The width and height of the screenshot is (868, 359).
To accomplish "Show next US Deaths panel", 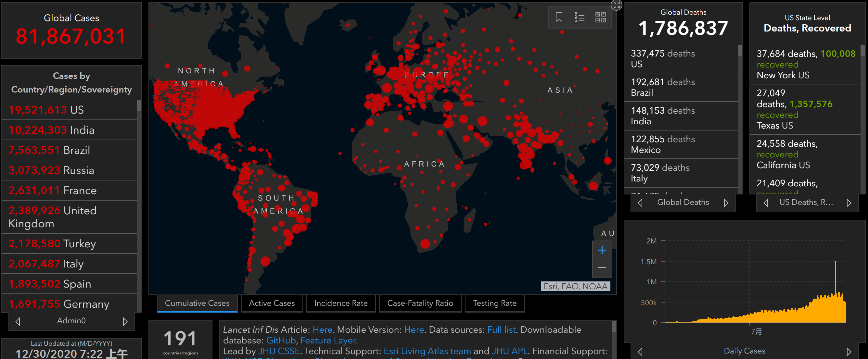I will (x=849, y=203).
